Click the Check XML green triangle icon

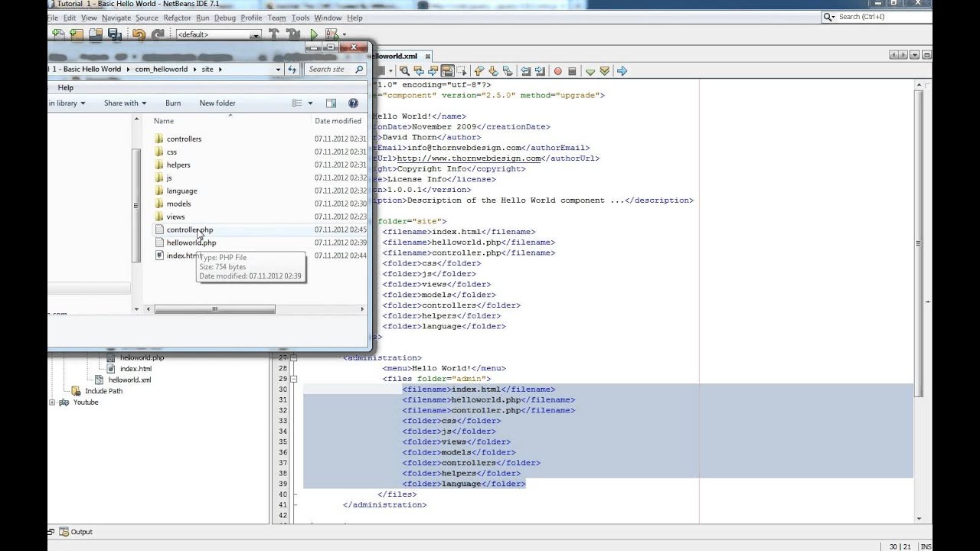click(x=590, y=71)
